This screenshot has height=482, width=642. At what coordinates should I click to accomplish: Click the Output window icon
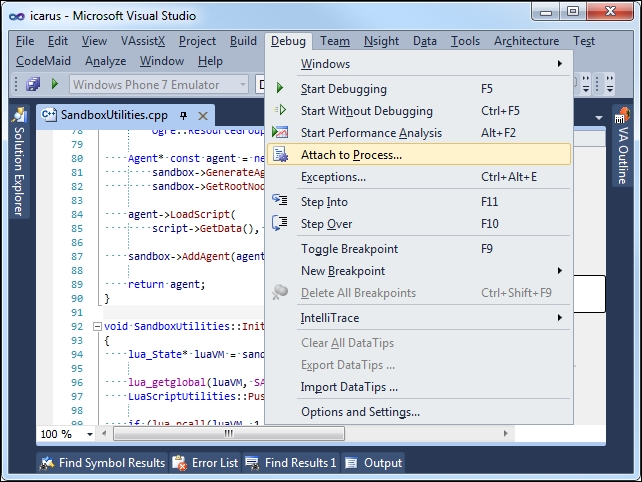pyautogui.click(x=351, y=463)
